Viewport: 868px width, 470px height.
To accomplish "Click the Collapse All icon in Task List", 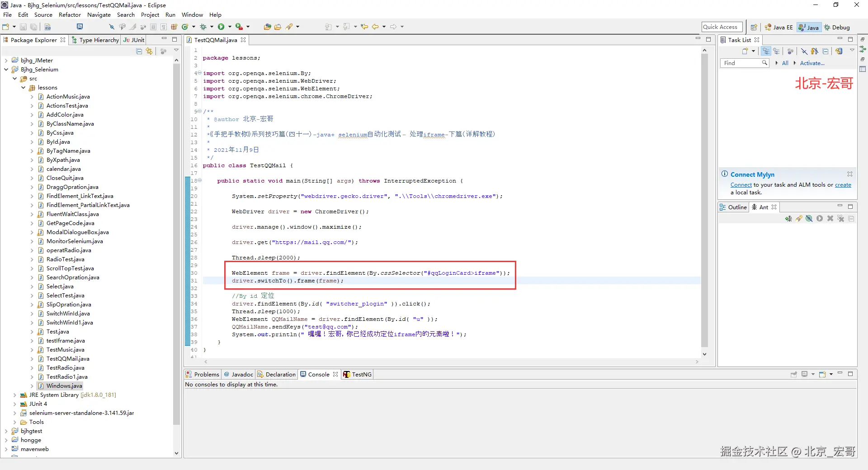I will (x=826, y=52).
